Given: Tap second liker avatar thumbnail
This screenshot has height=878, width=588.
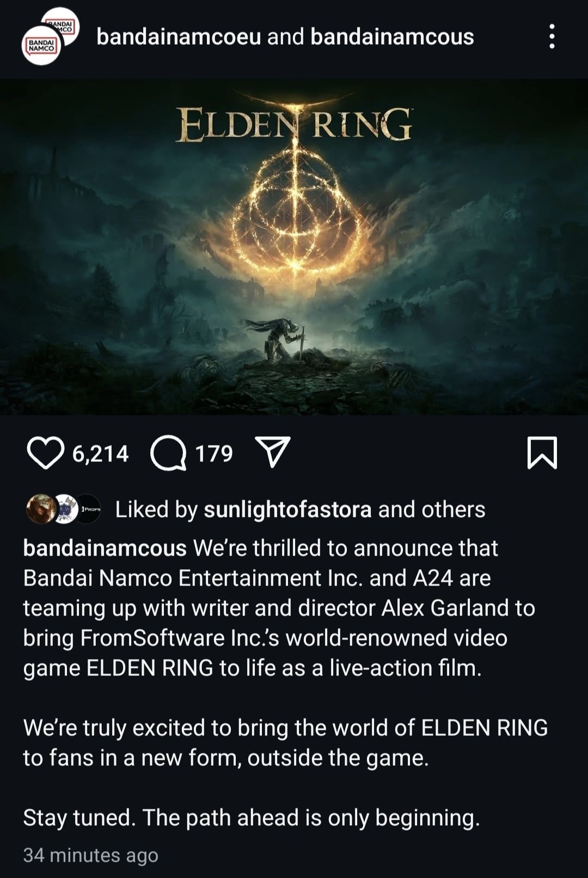Looking at the screenshot, I should [x=64, y=509].
